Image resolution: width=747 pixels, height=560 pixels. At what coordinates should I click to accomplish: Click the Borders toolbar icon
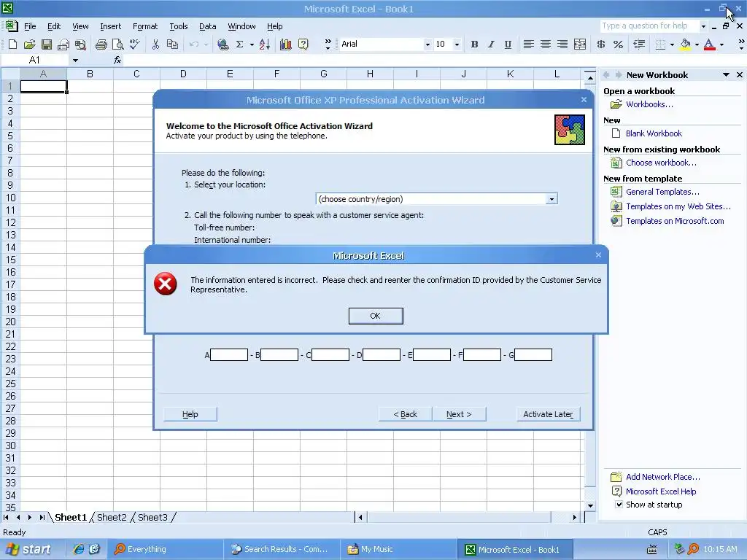point(660,44)
